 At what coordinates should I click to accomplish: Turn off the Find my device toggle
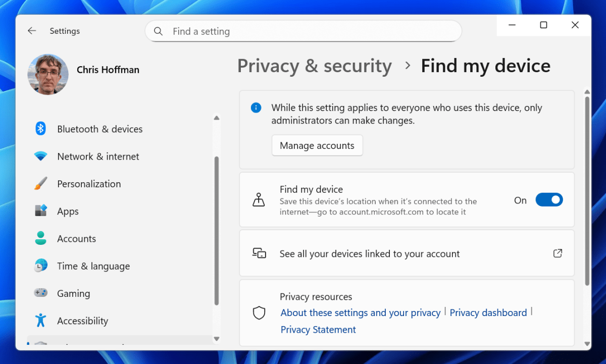click(549, 199)
